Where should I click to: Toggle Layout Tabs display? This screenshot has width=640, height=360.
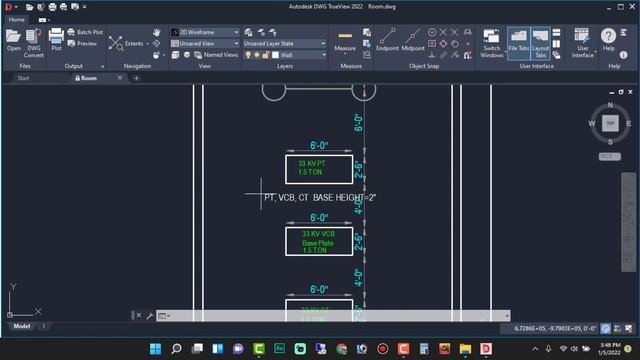540,43
